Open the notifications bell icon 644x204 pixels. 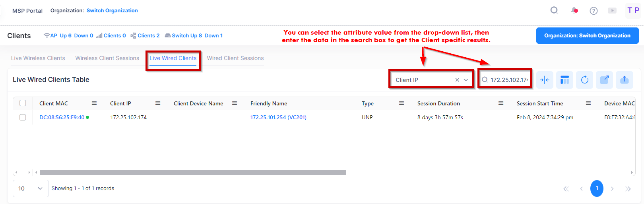(574, 10)
